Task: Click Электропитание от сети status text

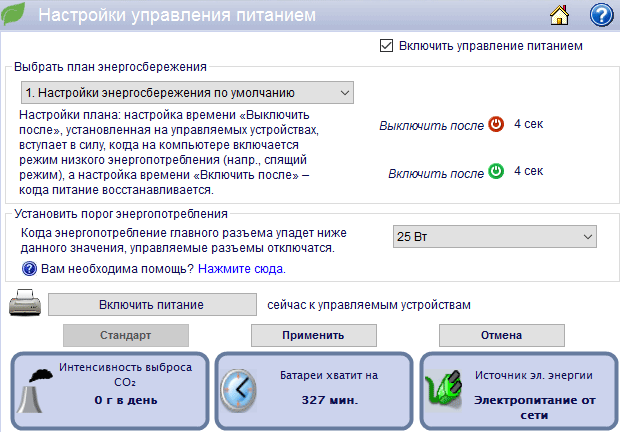Action: 535,408
